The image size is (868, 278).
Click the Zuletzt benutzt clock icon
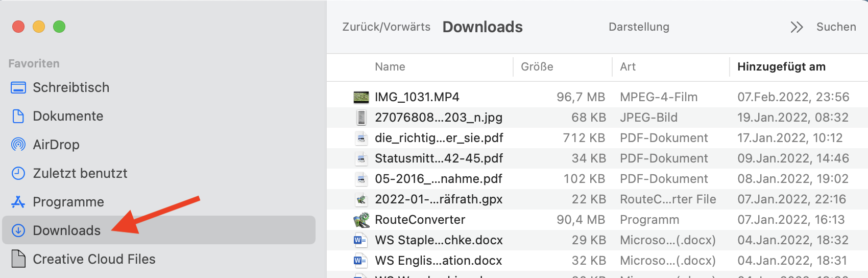(18, 174)
